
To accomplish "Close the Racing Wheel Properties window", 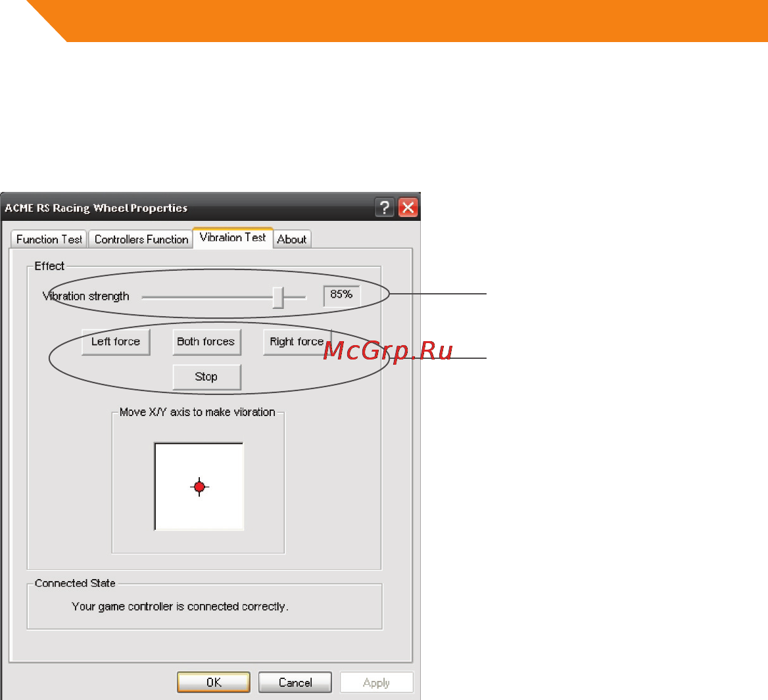I will (x=408, y=208).
